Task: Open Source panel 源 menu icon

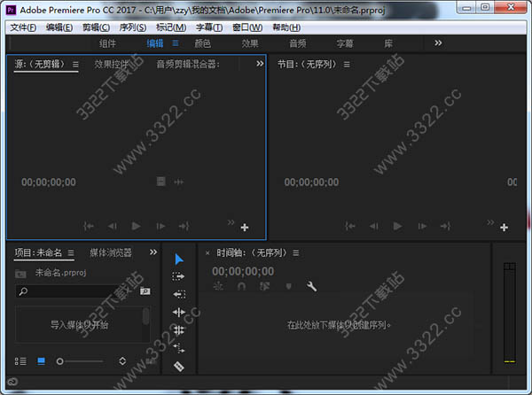Action: click(75, 64)
